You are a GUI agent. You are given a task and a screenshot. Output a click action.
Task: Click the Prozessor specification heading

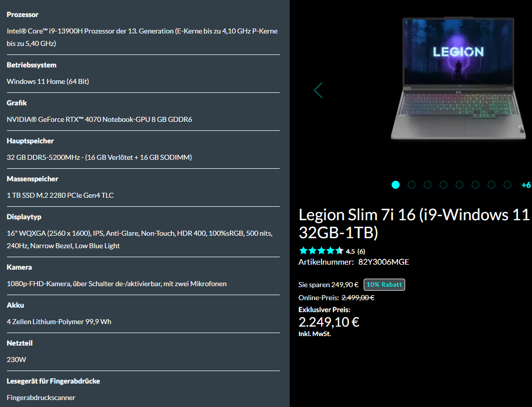(x=22, y=14)
